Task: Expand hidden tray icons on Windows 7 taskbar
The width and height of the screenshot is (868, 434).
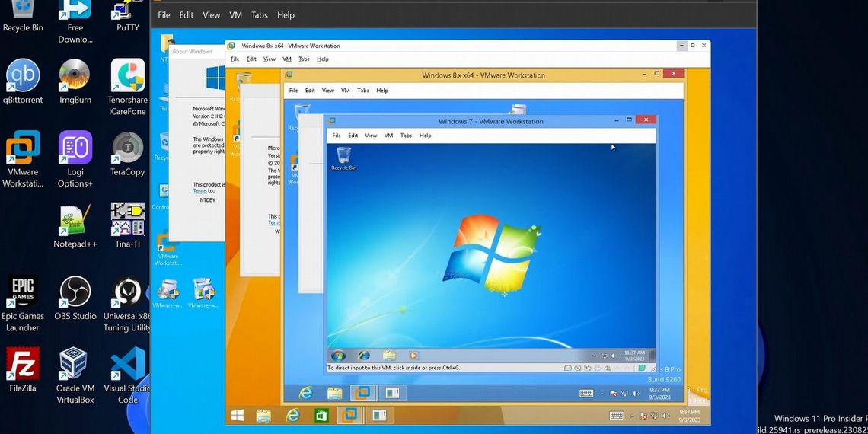Action: 594,356
